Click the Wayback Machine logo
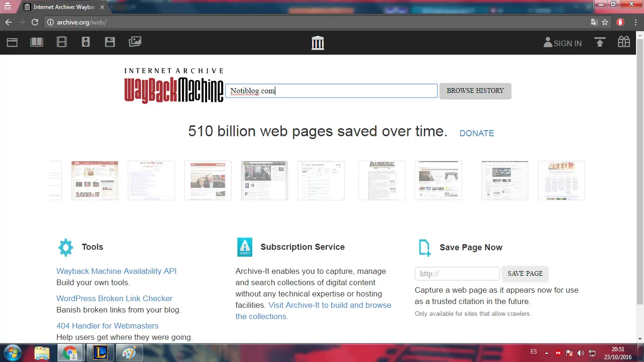 point(174,86)
